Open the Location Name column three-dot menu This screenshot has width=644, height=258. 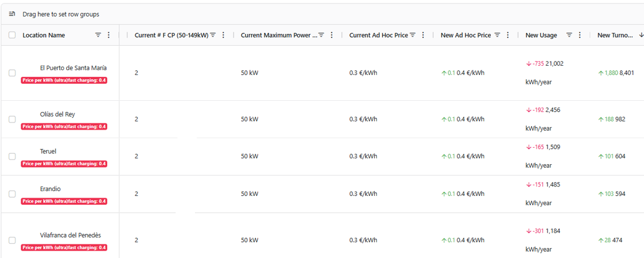click(x=108, y=35)
